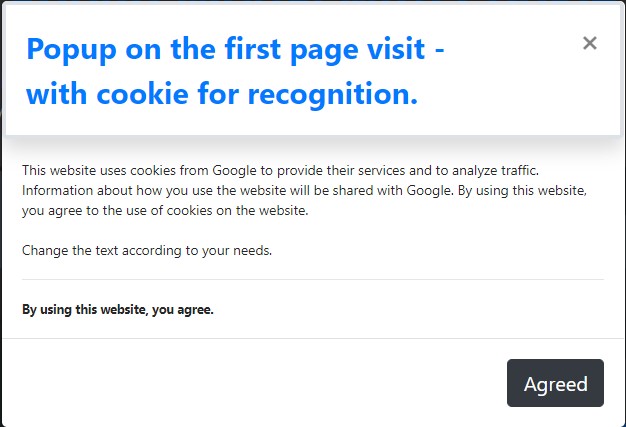Screen dimensions: 626x427
Task: Click the word 'Popup' in the blue title
Action: 71,50
